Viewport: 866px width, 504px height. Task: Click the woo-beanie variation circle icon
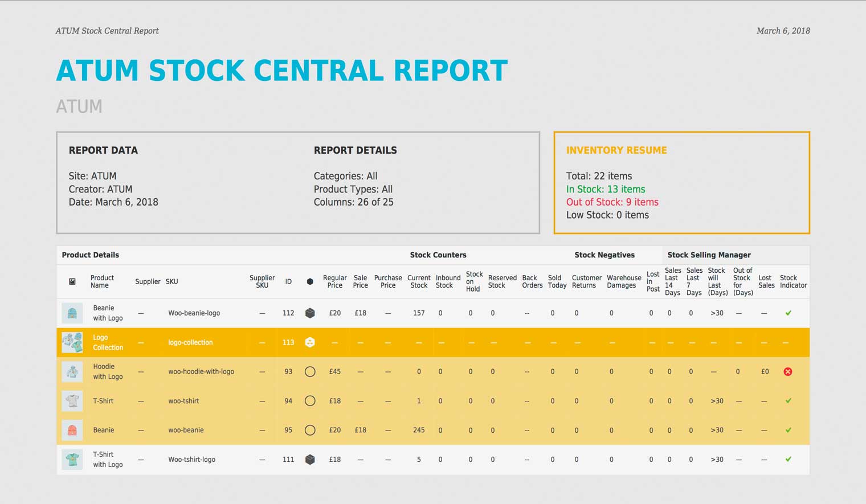(310, 431)
